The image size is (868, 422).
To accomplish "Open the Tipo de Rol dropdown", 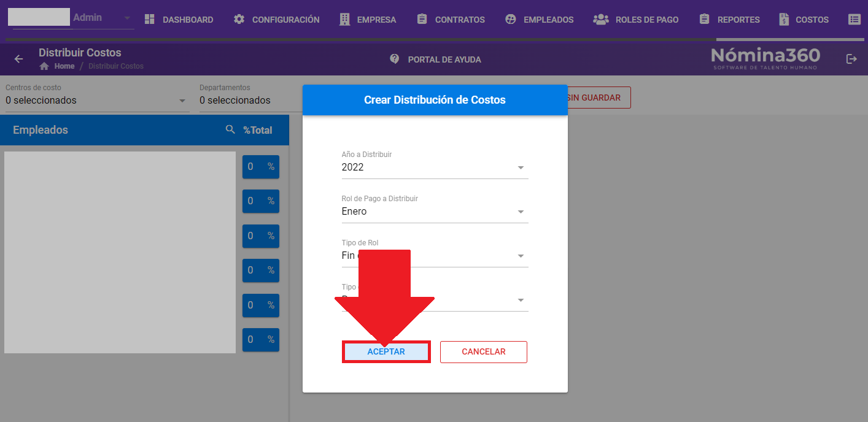I will (435, 253).
